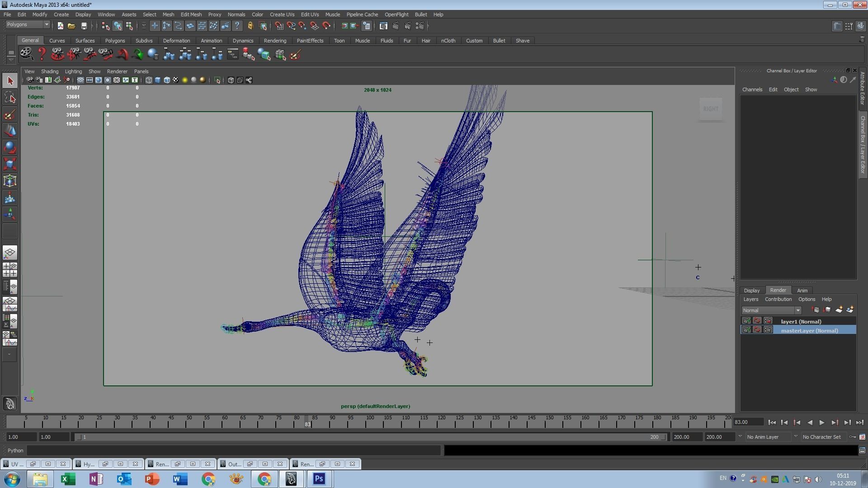Toggle Film Gate in panel toolbar
The width and height of the screenshot is (868, 488).
click(90, 80)
